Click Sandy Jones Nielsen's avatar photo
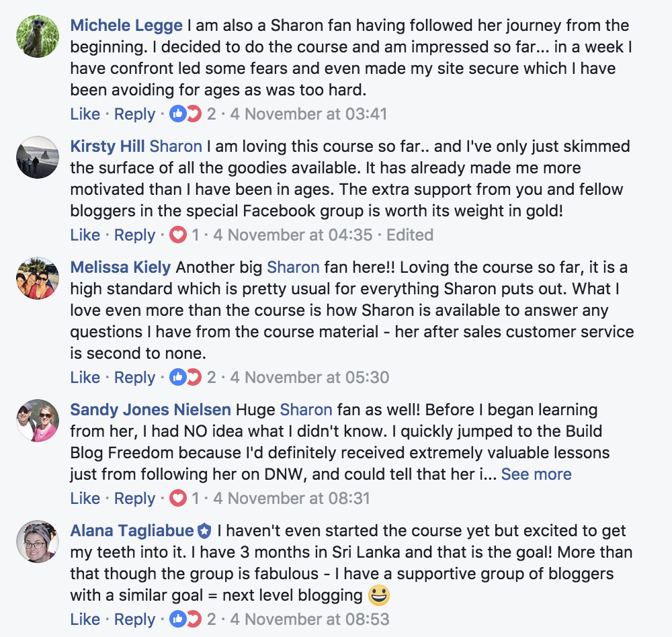Image resolution: width=672 pixels, height=637 pixels. pyautogui.click(x=38, y=422)
